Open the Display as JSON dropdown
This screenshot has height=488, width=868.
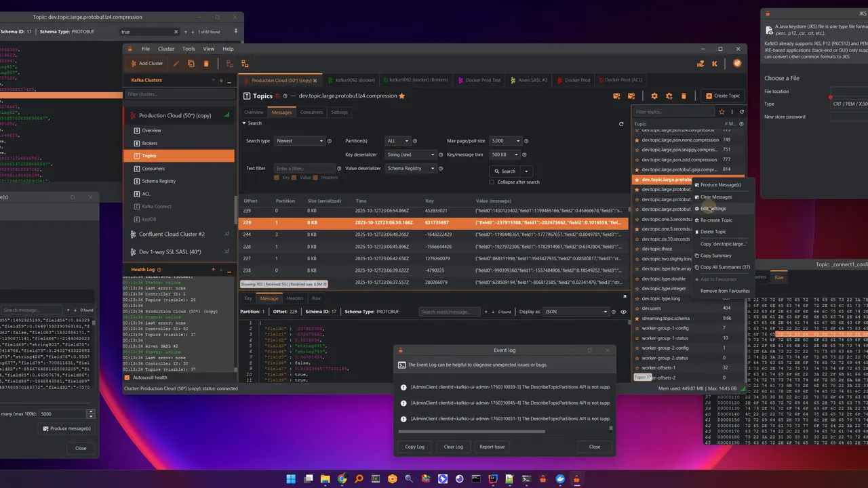tap(576, 312)
